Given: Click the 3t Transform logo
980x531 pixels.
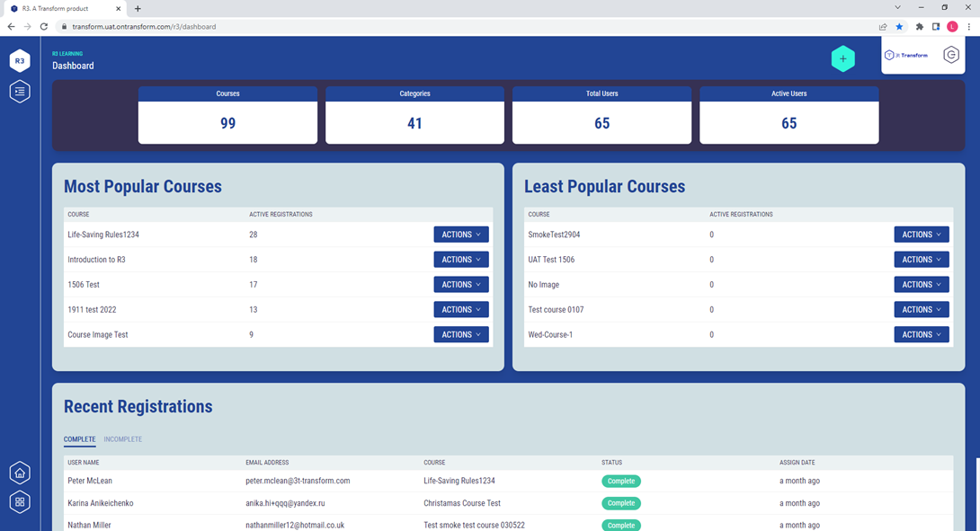Looking at the screenshot, I should tap(906, 56).
